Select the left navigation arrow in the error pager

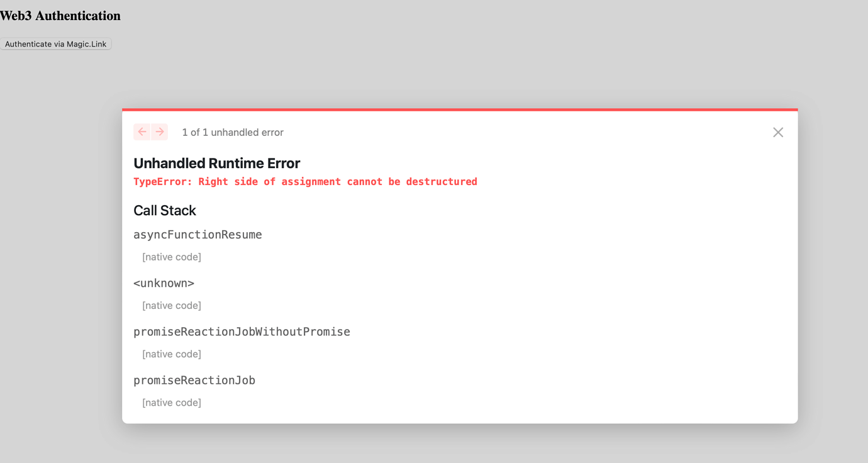click(x=142, y=131)
